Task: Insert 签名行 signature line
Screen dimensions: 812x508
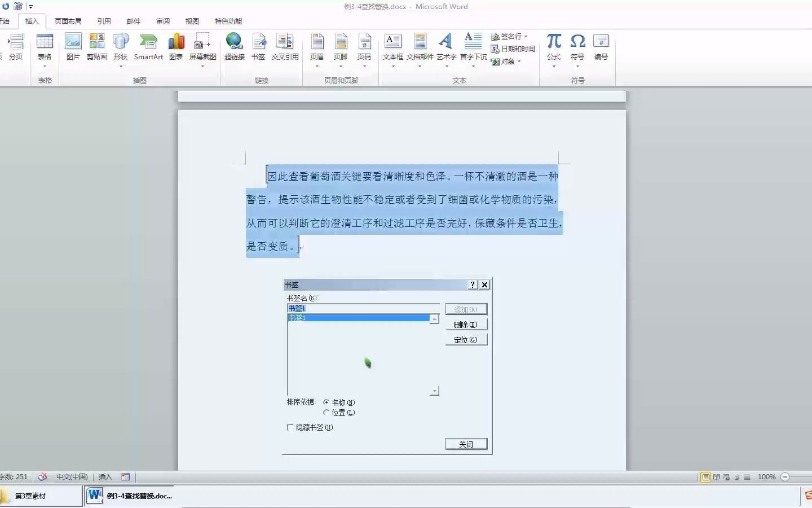Action: pyautogui.click(x=510, y=36)
